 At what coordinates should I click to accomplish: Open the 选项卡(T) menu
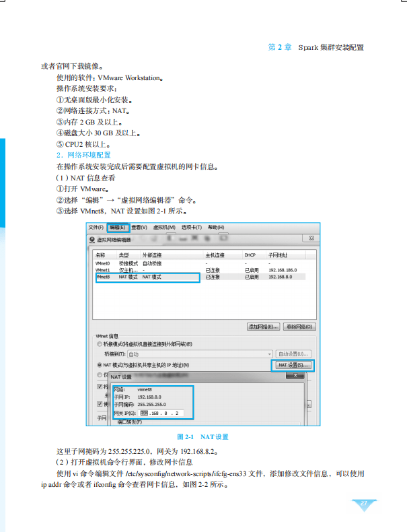click(x=192, y=228)
